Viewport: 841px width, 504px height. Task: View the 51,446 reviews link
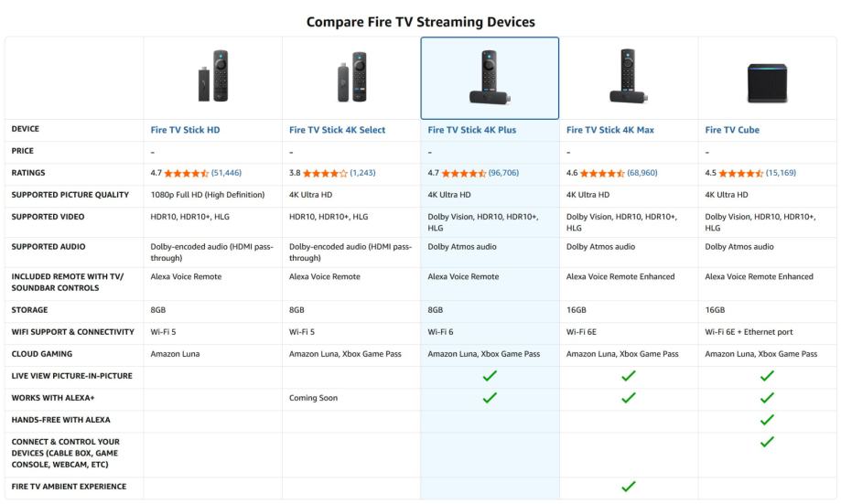point(226,173)
